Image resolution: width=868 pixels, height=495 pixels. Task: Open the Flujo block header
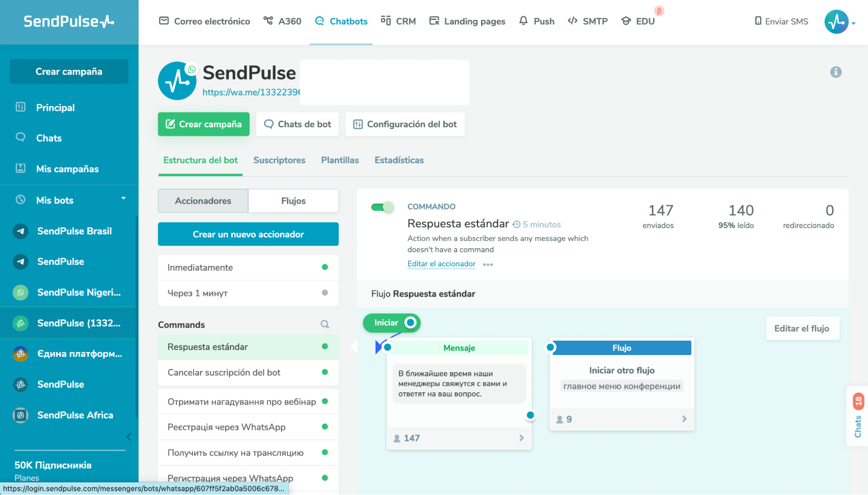click(x=622, y=348)
